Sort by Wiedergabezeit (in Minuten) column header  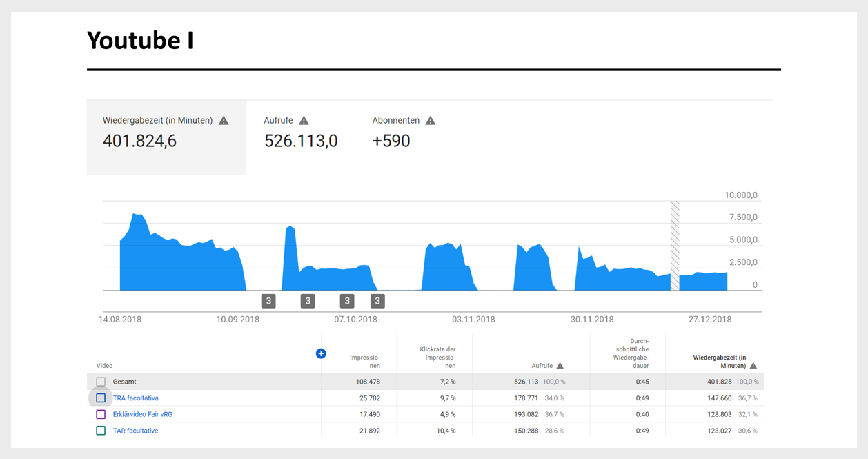click(x=720, y=362)
